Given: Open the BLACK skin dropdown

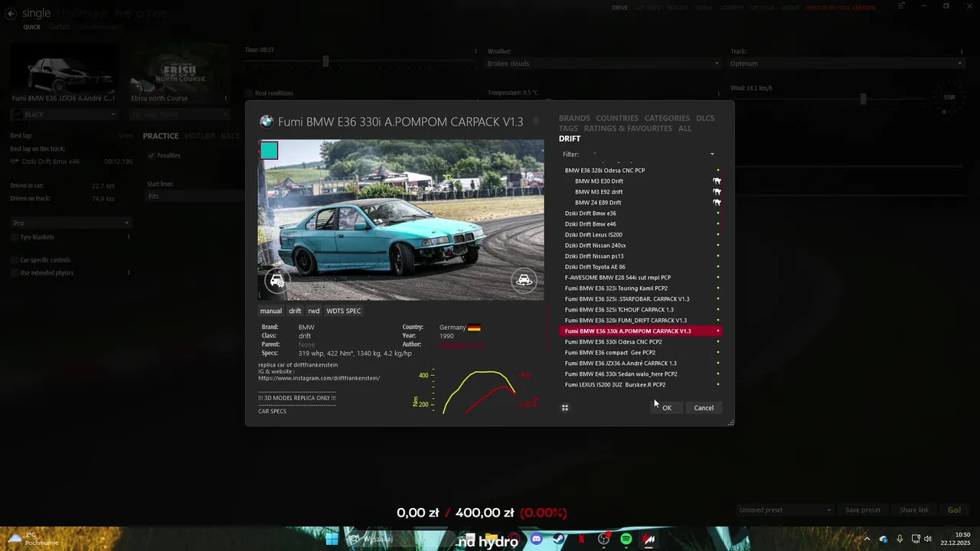Looking at the screenshot, I should [x=64, y=115].
